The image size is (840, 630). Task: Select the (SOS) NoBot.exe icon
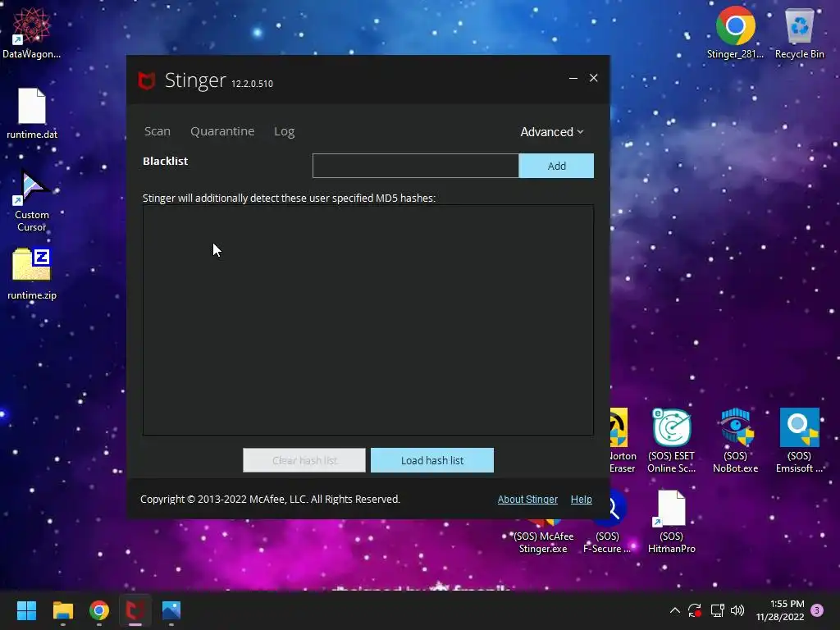click(x=736, y=441)
